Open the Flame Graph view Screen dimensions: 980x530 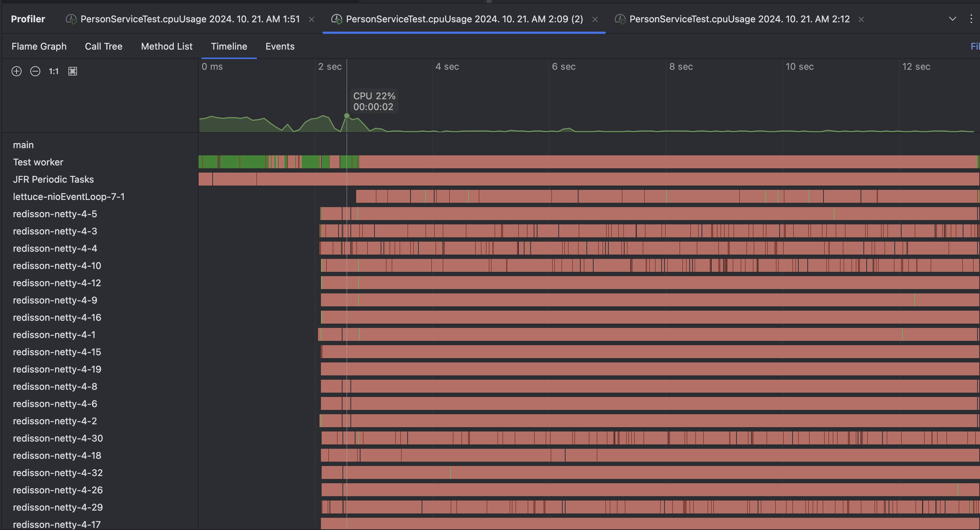pos(39,46)
